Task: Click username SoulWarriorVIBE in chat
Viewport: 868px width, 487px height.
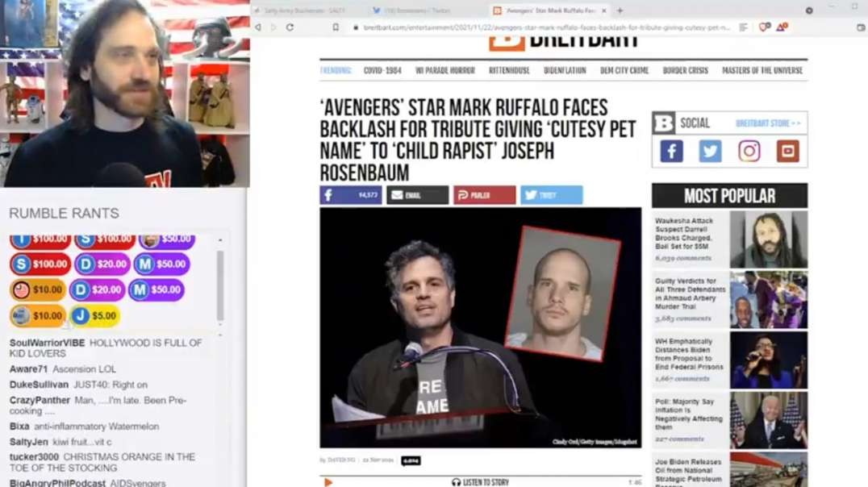Action: (47, 343)
